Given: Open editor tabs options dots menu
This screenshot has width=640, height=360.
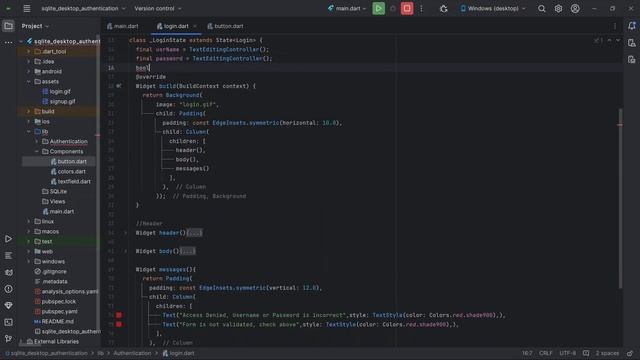Looking at the screenshot, I should pyautogui.click(x=615, y=26).
